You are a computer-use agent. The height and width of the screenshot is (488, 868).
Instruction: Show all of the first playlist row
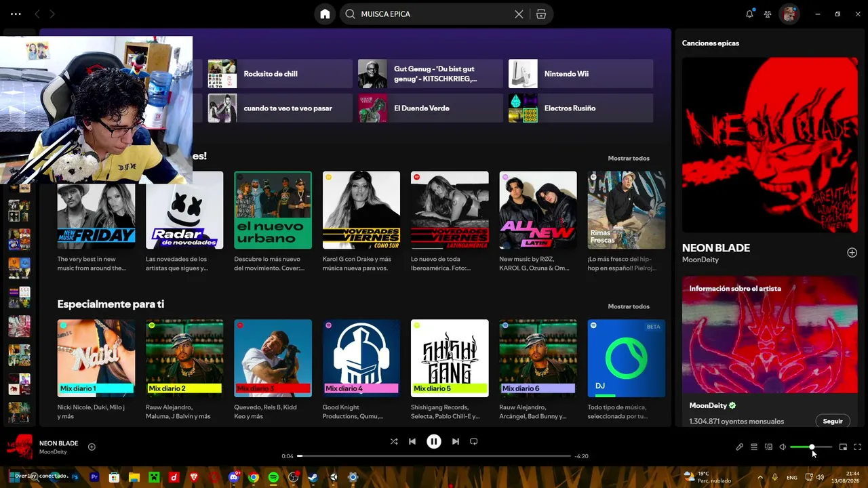click(x=629, y=158)
